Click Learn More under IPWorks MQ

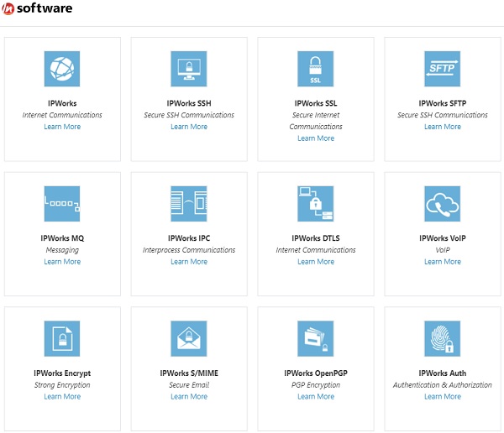point(62,262)
